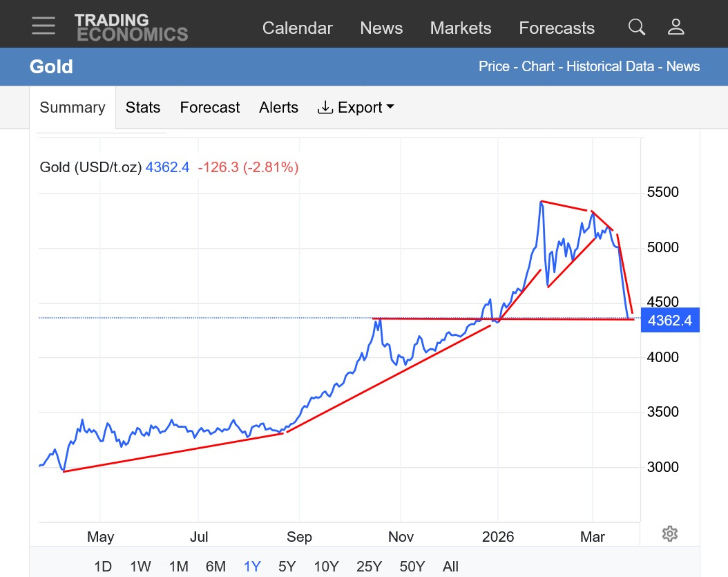Expand the Export dropdown
The image size is (728, 577).
(x=356, y=108)
